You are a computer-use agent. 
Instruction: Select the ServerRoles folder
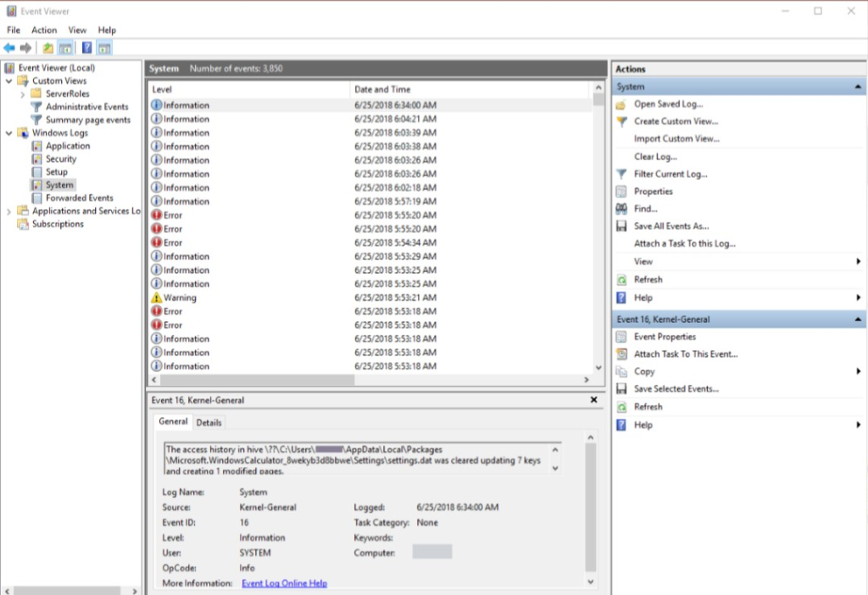67,94
